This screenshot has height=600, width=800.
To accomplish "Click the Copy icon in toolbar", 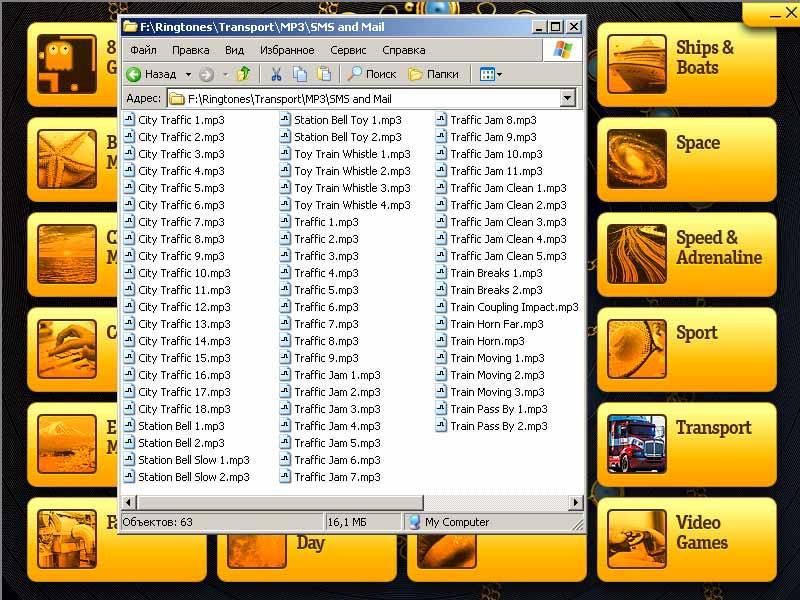I will [x=300, y=74].
